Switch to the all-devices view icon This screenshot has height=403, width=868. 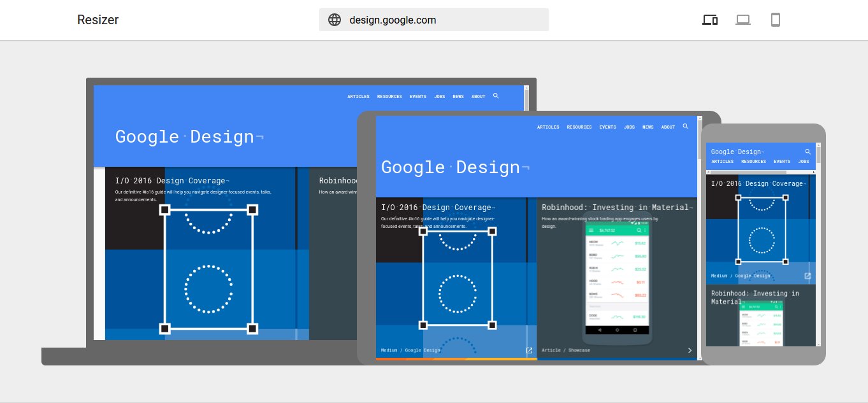(710, 20)
